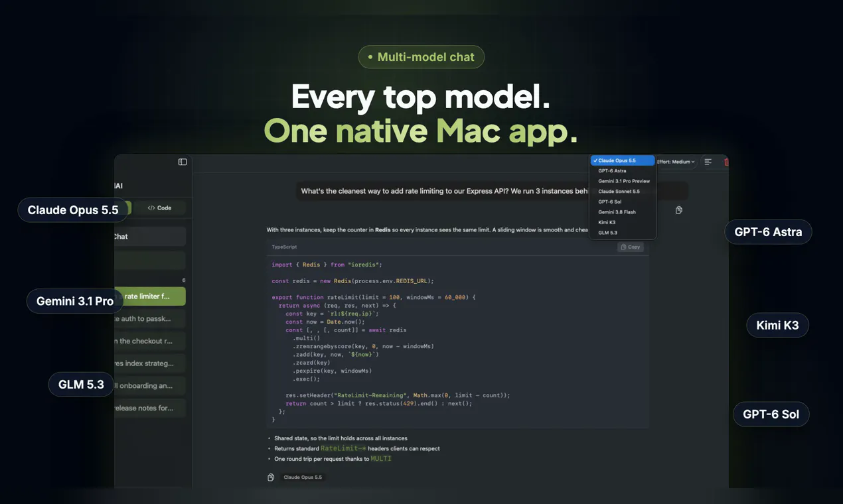The height and width of the screenshot is (504, 843).
Task: Open the highlighted rate limiter chat
Action: 150,296
